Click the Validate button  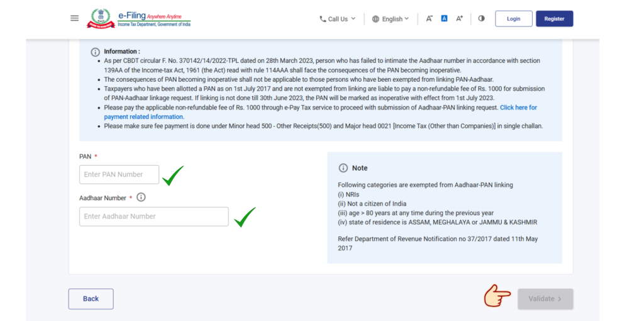pos(545,299)
